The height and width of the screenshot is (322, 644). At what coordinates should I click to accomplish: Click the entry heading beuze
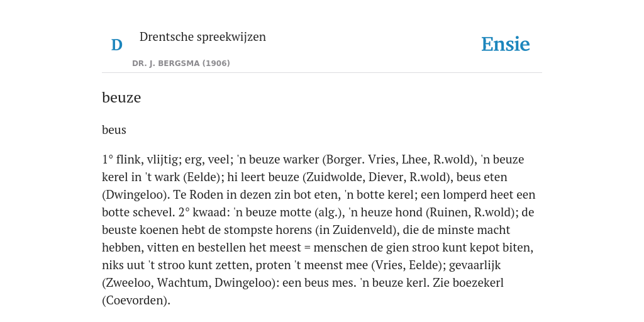121,97
